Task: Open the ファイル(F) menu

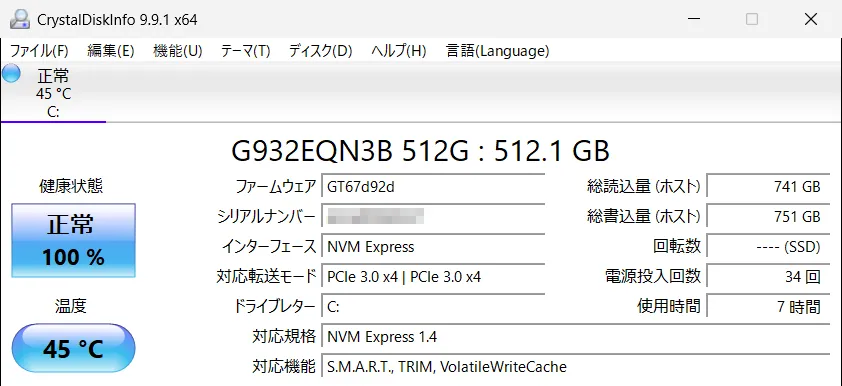Action: coord(39,51)
